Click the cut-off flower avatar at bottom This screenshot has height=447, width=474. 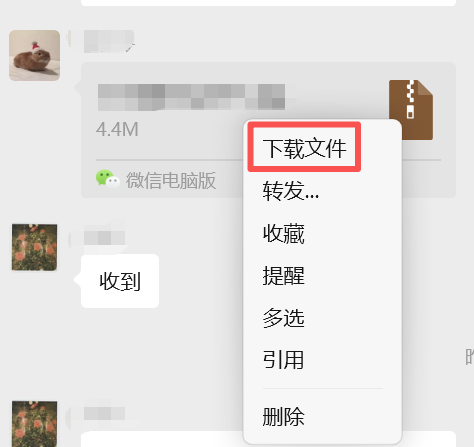[34, 424]
